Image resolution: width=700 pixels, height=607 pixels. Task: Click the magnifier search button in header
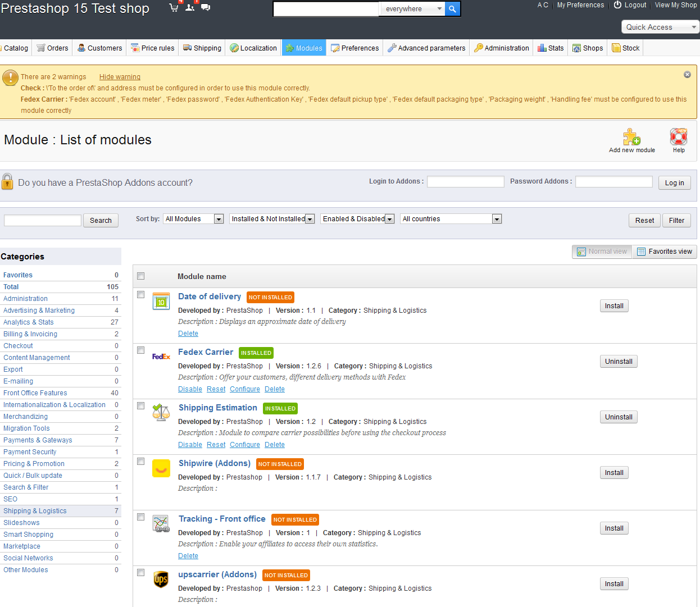click(x=452, y=9)
